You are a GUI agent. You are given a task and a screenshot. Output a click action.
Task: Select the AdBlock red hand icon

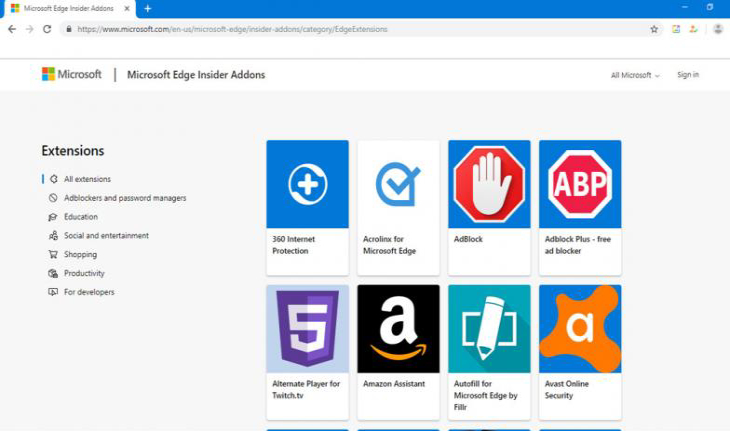pyautogui.click(x=489, y=184)
